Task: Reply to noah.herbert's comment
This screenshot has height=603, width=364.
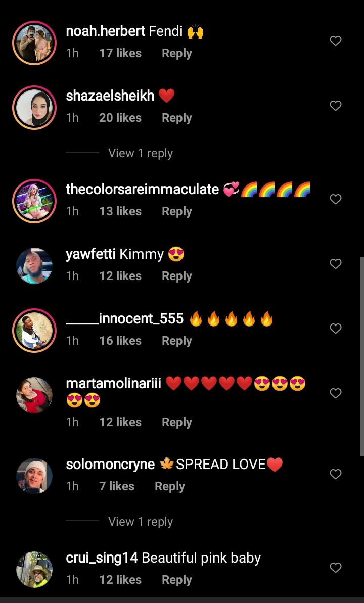Action: (x=176, y=53)
